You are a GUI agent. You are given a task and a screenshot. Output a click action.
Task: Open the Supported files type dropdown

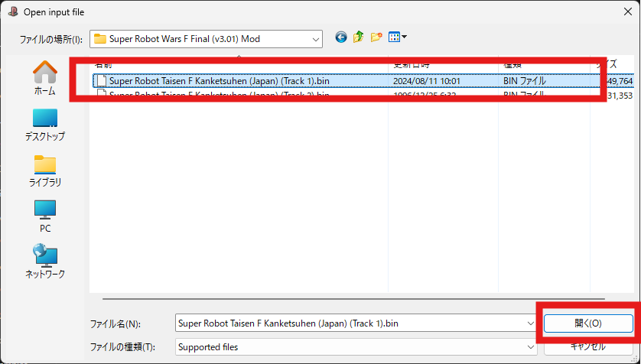point(356,347)
